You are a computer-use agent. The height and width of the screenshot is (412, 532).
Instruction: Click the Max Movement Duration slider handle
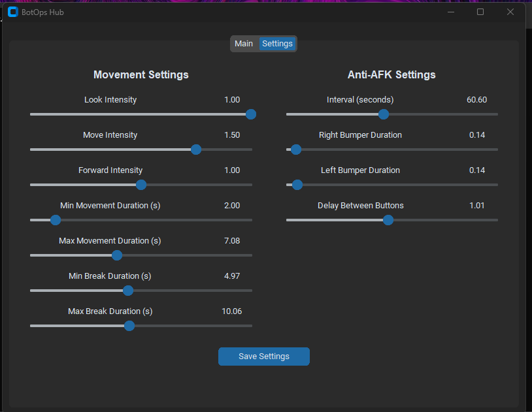pyautogui.click(x=117, y=255)
